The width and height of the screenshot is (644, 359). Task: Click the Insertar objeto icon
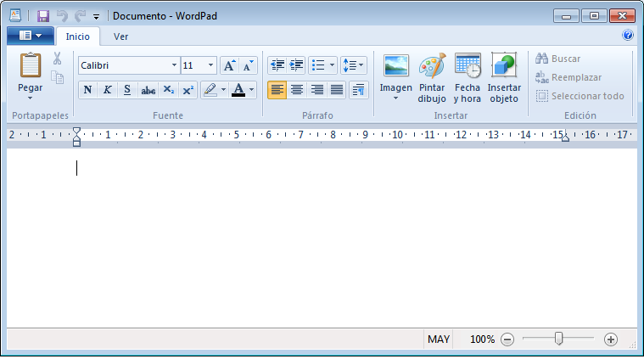504,66
